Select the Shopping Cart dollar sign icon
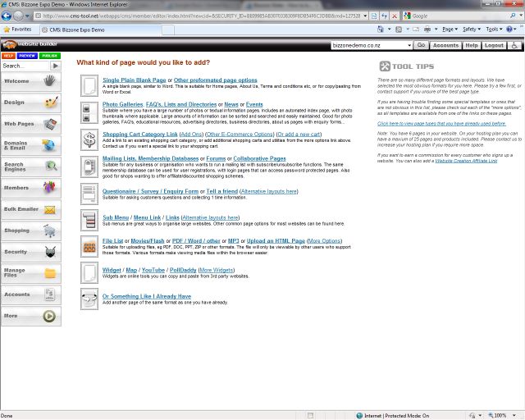525x420 pixels. pyautogui.click(x=89, y=139)
